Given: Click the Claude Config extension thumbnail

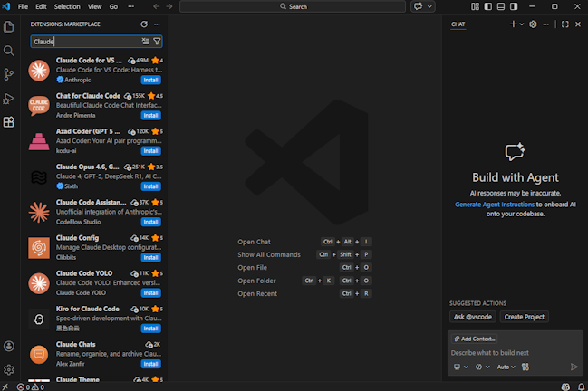Looking at the screenshot, I should pyautogui.click(x=39, y=248).
